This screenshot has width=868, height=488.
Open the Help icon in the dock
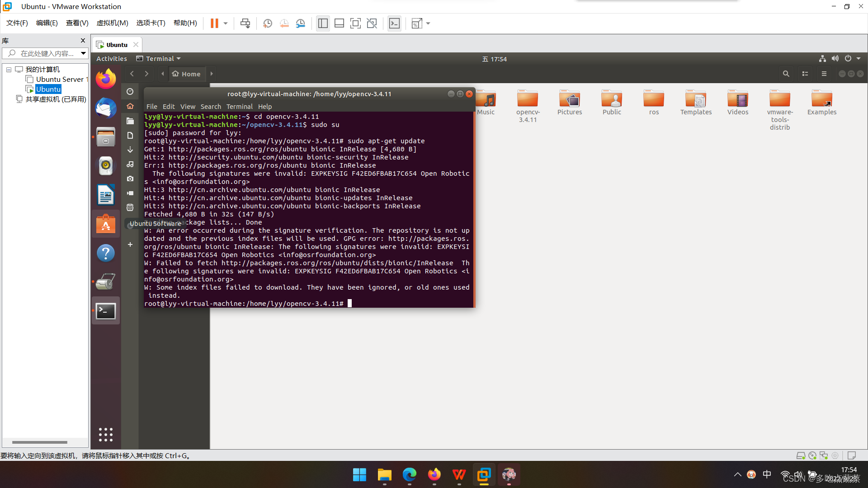pyautogui.click(x=106, y=253)
